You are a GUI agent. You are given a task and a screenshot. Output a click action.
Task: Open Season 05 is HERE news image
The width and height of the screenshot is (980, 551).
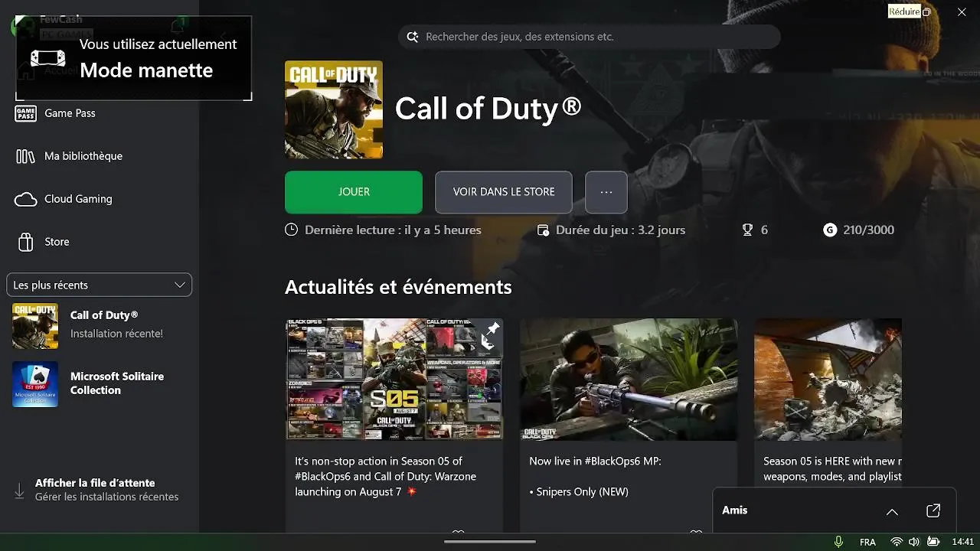tap(828, 380)
